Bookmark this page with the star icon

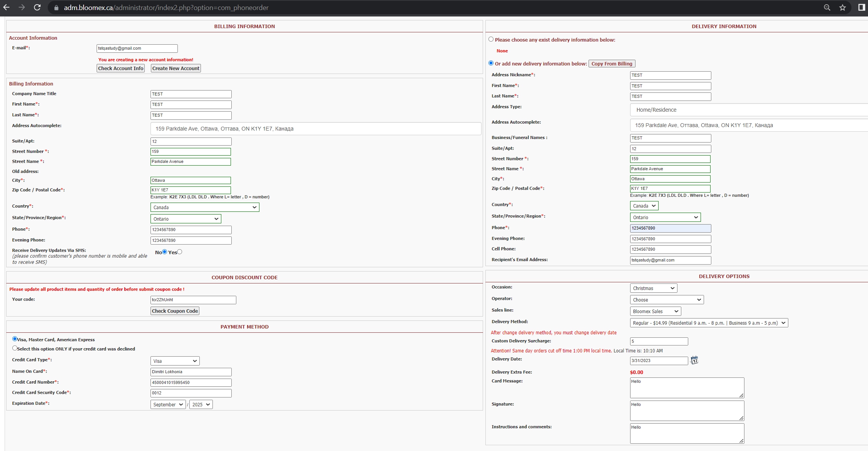843,7
